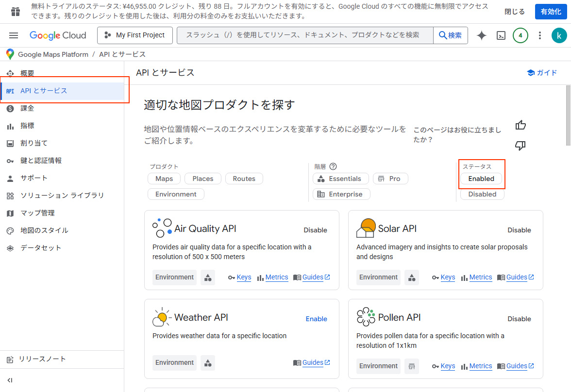The width and height of the screenshot is (571, 392).
Task: Open the three-dot settings menu
Action: tap(540, 35)
